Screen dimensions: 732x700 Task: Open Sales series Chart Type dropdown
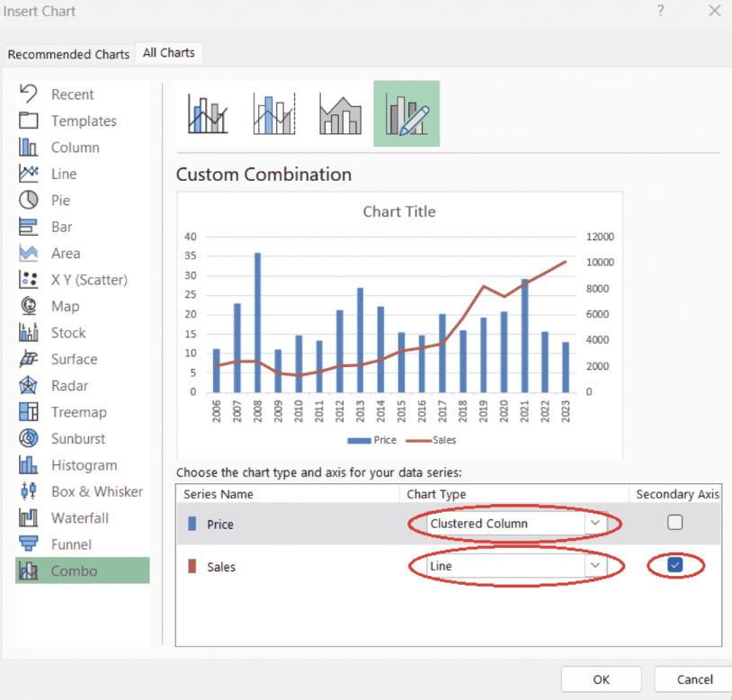594,566
